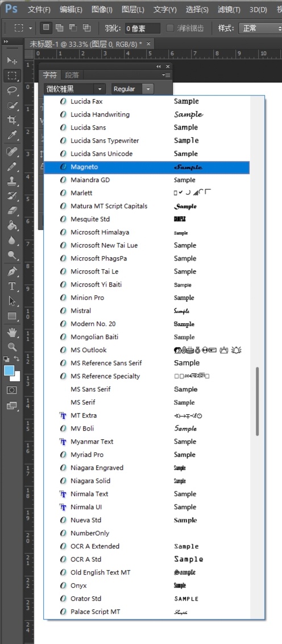Image resolution: width=282 pixels, height=644 pixels.
Task: Select the Crop tool
Action: (12, 120)
